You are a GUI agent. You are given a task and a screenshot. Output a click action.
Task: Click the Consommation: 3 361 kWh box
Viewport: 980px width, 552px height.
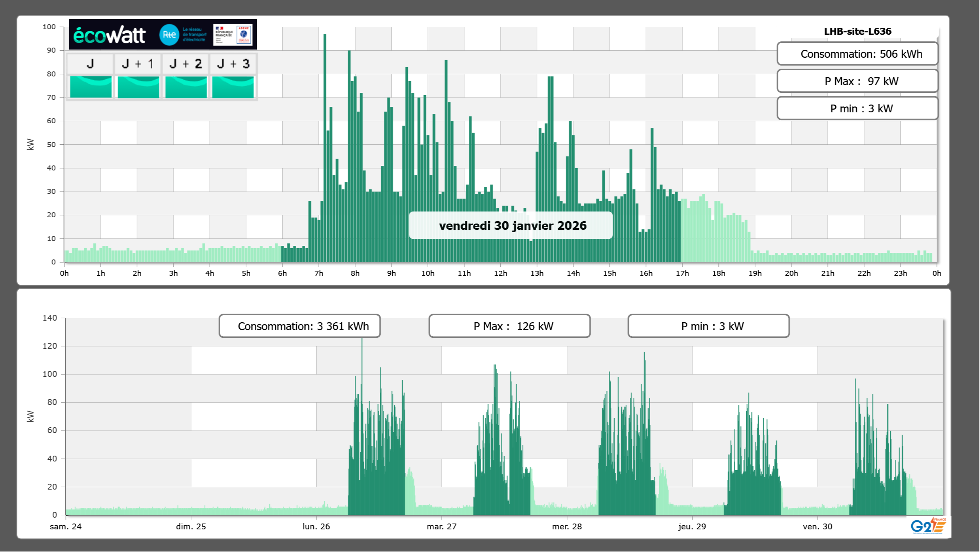299,326
